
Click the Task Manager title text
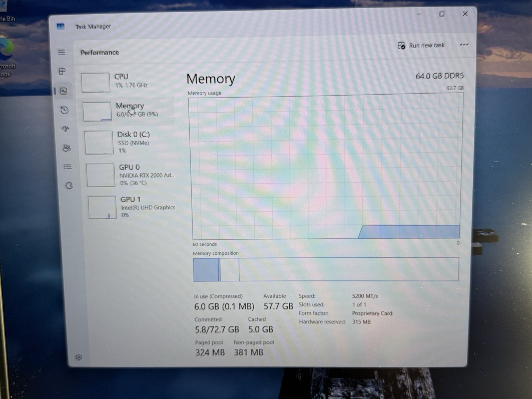[x=93, y=27]
